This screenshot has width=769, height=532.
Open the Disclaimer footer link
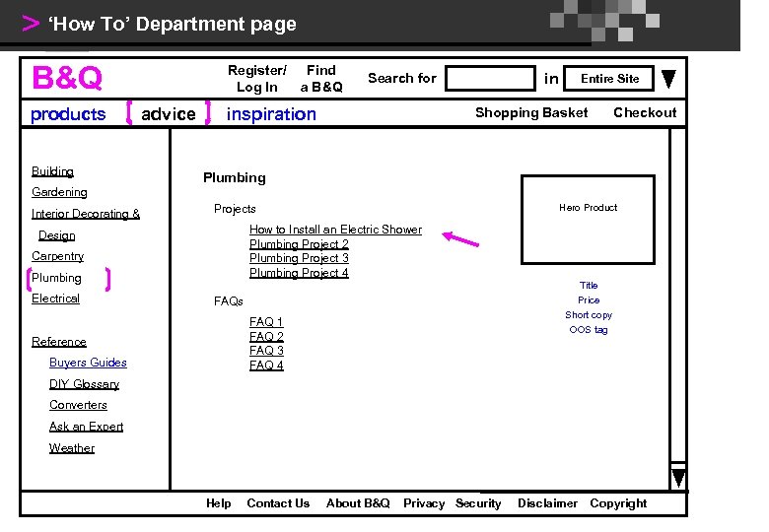[x=547, y=503]
